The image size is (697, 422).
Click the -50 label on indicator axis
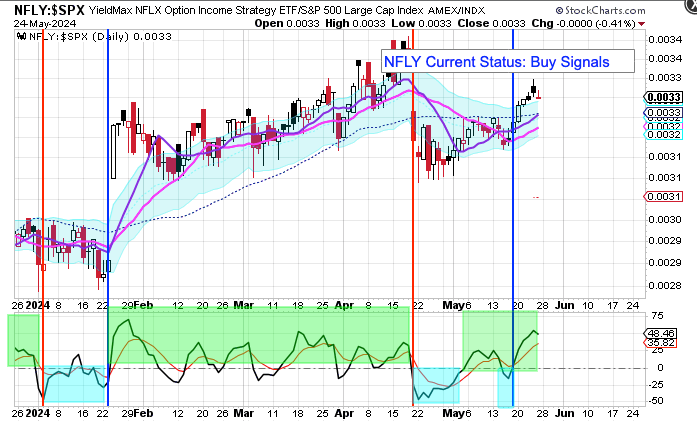click(656, 401)
